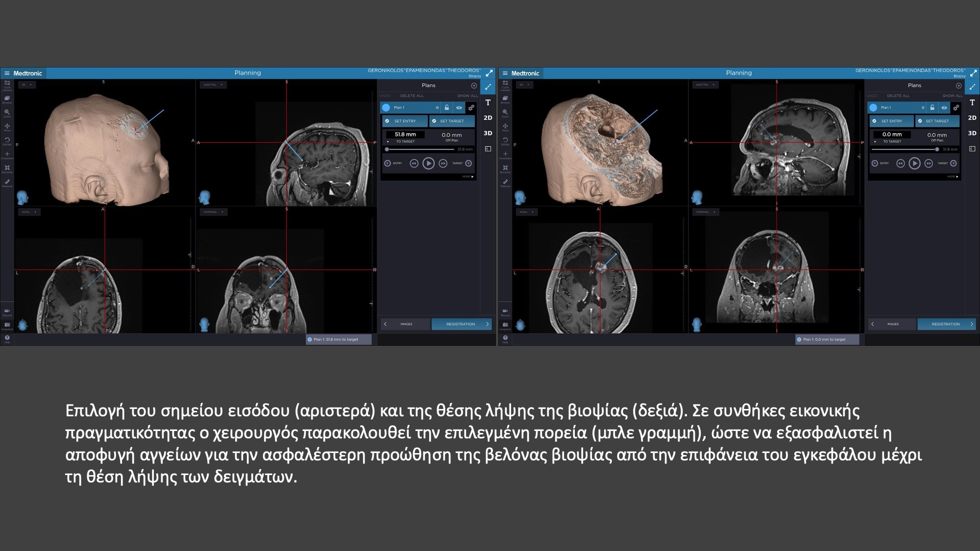Open Sagittal view dropdown in left window
The image size is (980, 551).
pyautogui.click(x=213, y=85)
